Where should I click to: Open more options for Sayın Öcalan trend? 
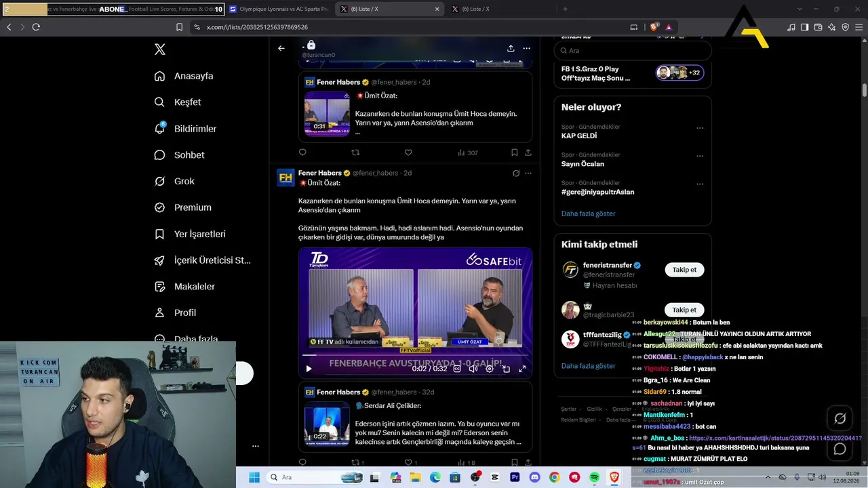pos(700,156)
